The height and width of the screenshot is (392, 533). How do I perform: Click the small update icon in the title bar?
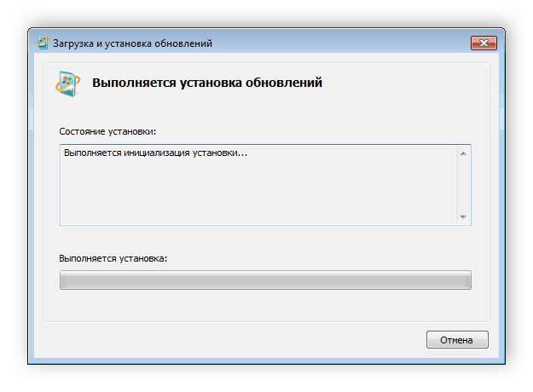tap(43, 43)
